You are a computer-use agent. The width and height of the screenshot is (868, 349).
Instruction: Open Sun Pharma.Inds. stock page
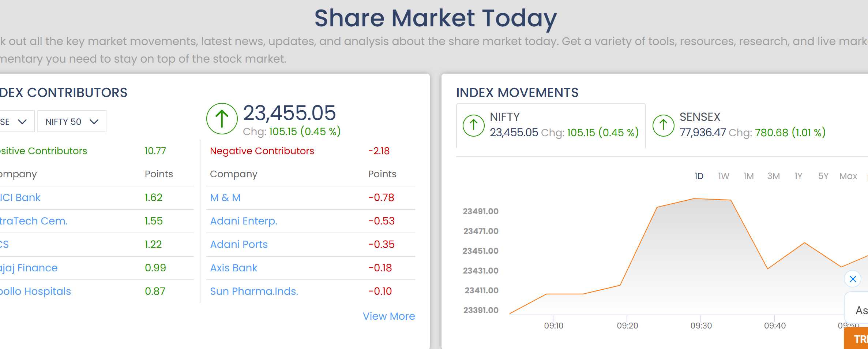(x=254, y=291)
